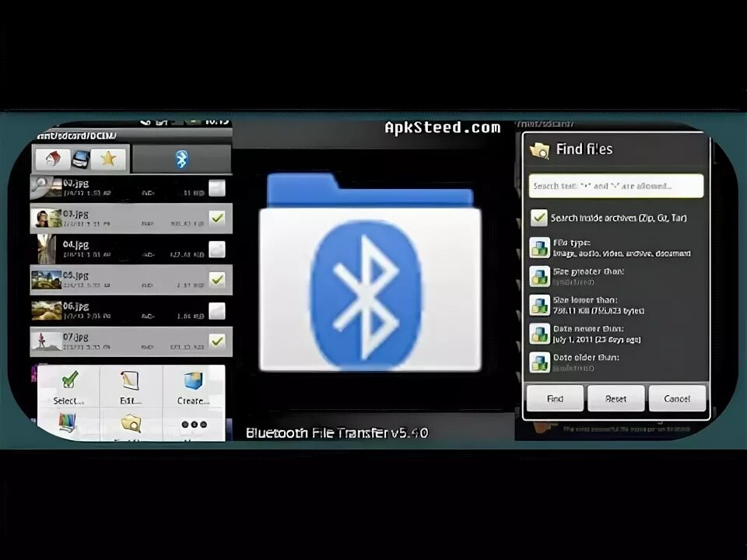Check the box for 04.jpg
Viewport: 747px width, 560px height.
[217, 249]
